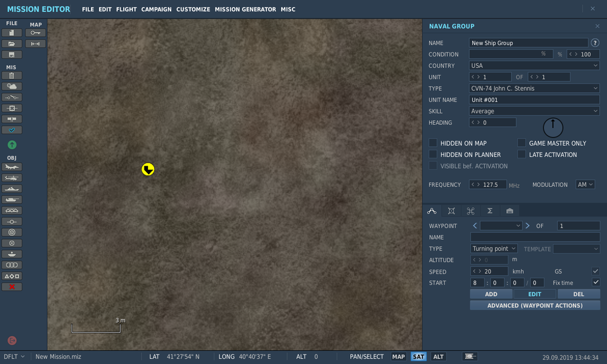The image size is (607, 364).
Task: Click the ADD waypoint button
Action: click(491, 294)
